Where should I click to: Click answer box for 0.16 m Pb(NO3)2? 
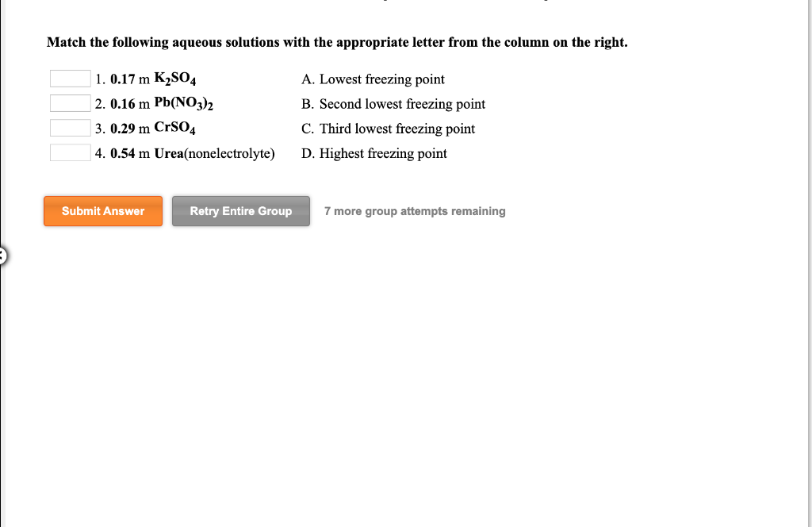click(70, 102)
